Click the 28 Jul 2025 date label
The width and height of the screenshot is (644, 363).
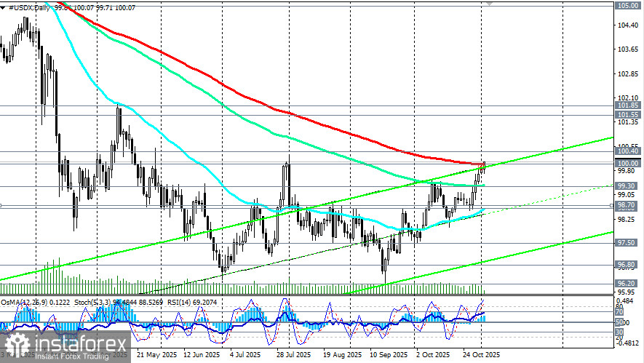click(293, 355)
